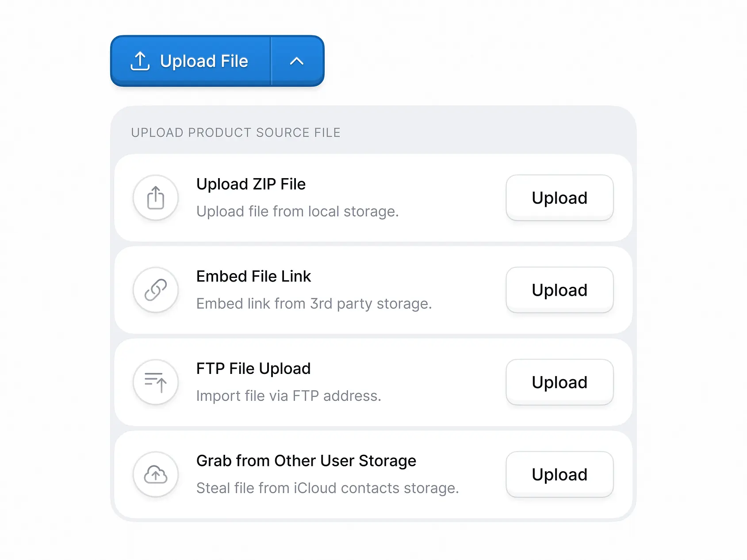Click "Steal file from iCloud contacts storage" text

pos(327,488)
